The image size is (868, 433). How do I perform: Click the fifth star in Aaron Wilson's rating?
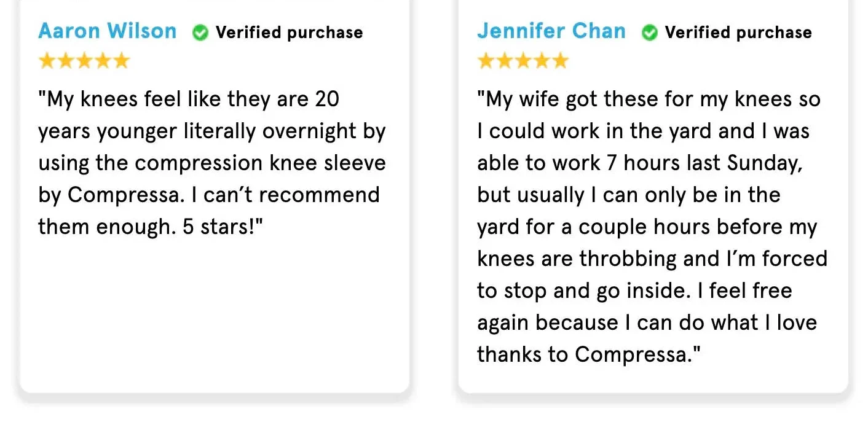[122, 61]
